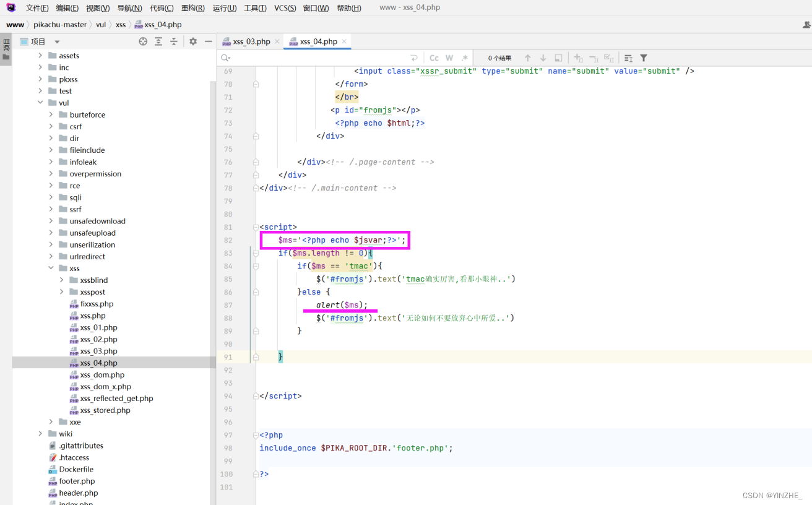Open the 工具(T) menu

(x=255, y=8)
